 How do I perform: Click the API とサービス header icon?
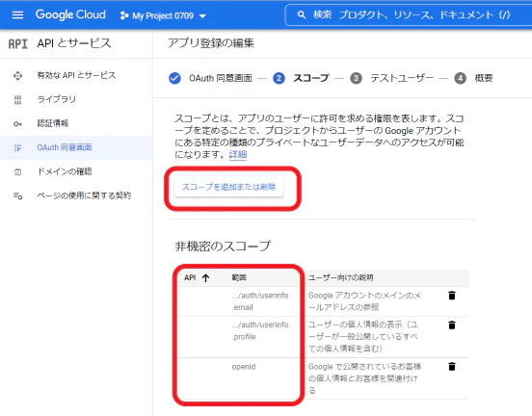18,43
